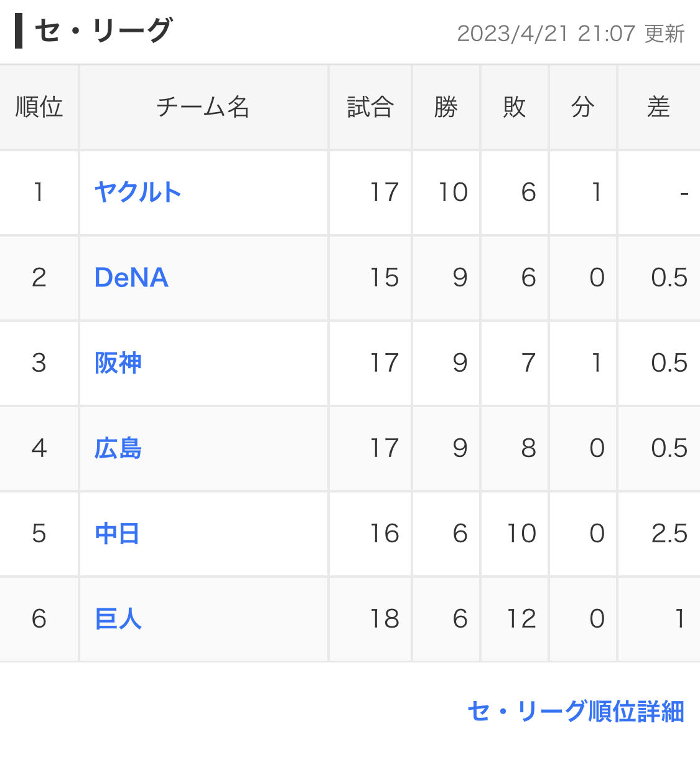
Task: Open the 中日 team page link
Action: (x=117, y=534)
